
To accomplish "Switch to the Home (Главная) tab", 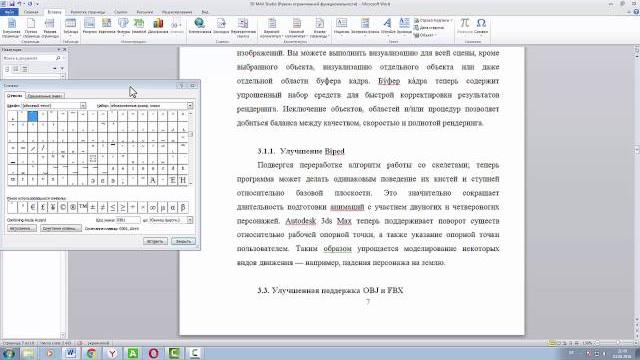I will click(x=31, y=12).
